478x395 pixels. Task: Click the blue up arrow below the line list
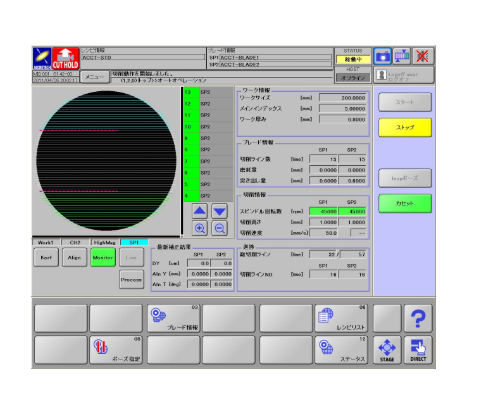point(200,211)
